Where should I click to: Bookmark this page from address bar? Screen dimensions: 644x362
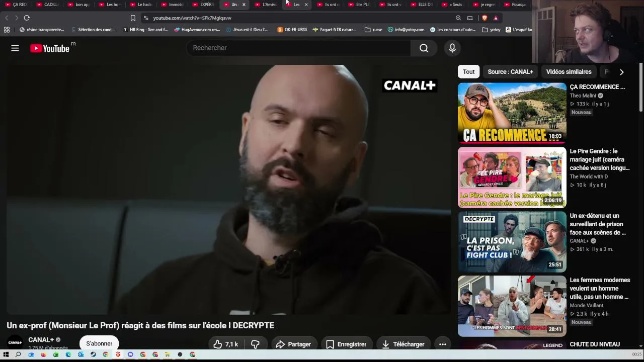pos(133,18)
